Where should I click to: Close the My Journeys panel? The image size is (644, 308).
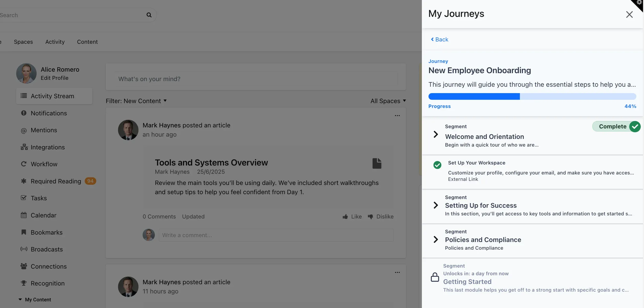pyautogui.click(x=629, y=14)
